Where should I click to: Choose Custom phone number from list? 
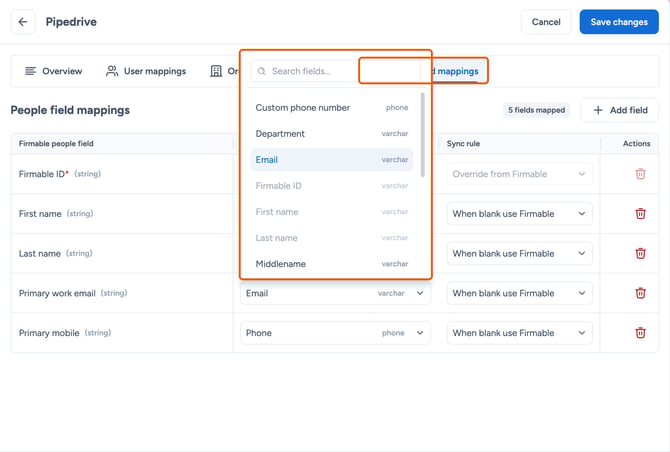pos(332,108)
